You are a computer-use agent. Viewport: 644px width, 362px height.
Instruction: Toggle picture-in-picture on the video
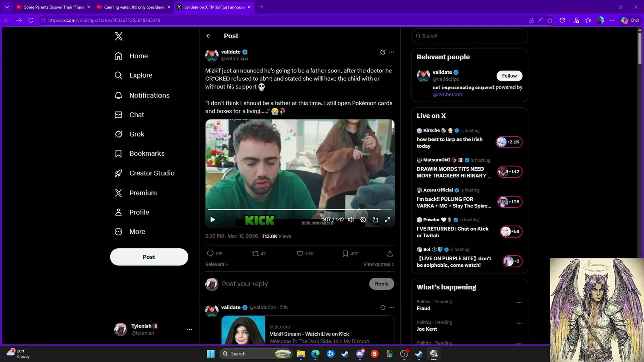coord(375,220)
